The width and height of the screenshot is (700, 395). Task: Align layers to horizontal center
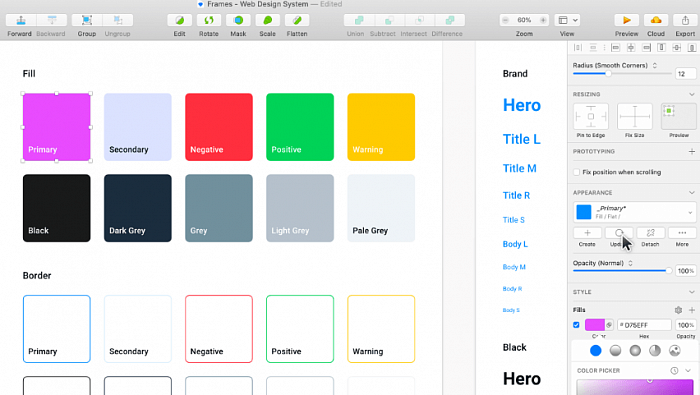point(631,47)
